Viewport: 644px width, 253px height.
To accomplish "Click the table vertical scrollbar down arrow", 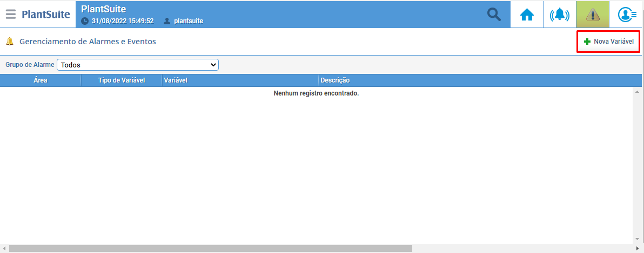I will coord(637,240).
